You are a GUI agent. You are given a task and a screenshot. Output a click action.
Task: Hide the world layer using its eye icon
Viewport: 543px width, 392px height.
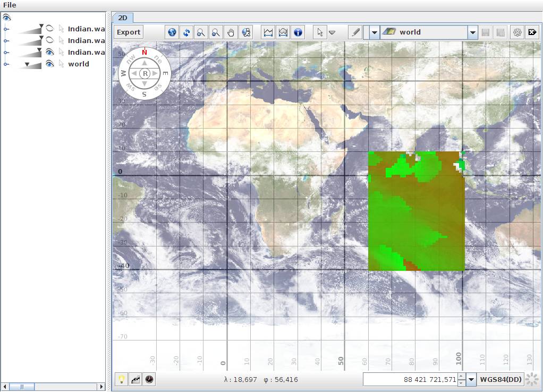coord(49,64)
